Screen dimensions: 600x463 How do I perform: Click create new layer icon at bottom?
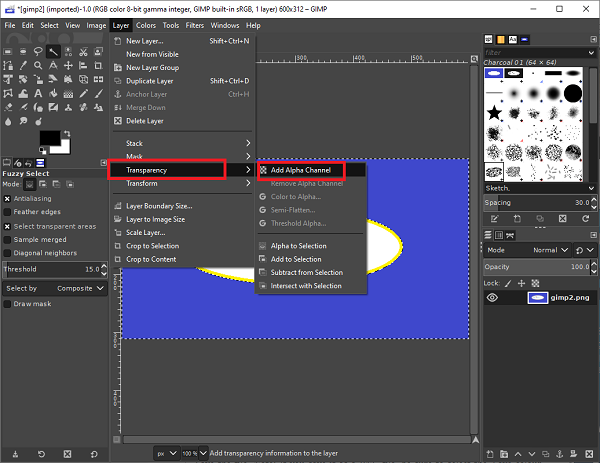(x=490, y=454)
